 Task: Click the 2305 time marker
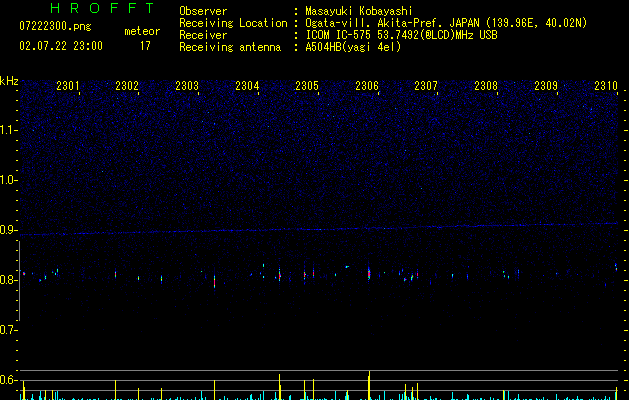click(x=307, y=86)
